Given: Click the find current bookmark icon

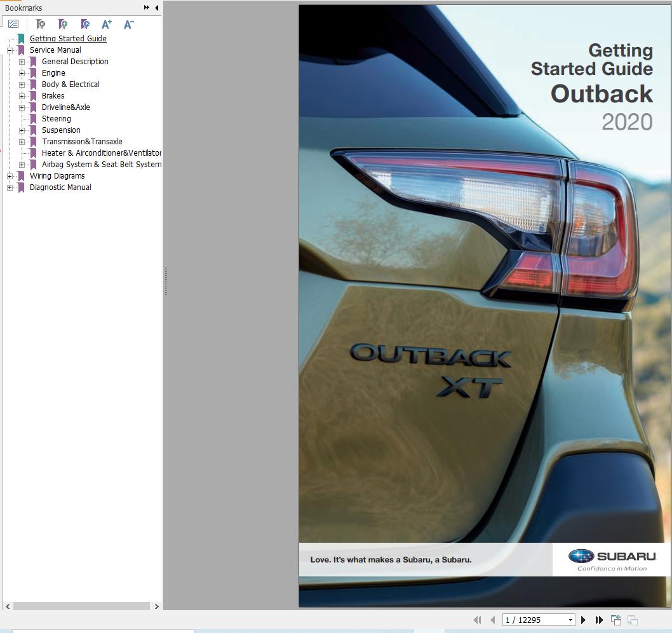Looking at the screenshot, I should (x=85, y=24).
